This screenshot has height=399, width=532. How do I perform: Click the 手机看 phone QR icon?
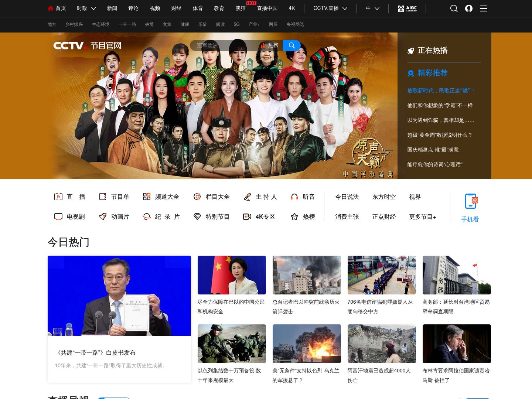coord(471,201)
